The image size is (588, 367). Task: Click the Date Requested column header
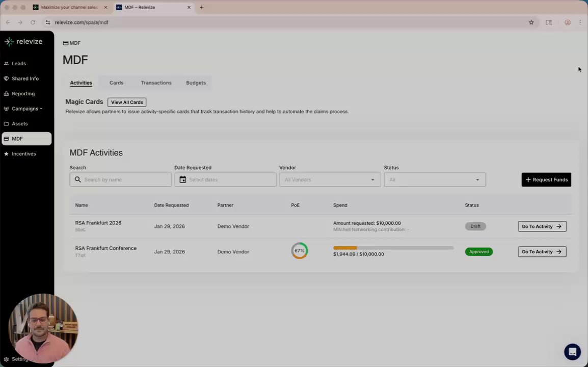pos(171,205)
